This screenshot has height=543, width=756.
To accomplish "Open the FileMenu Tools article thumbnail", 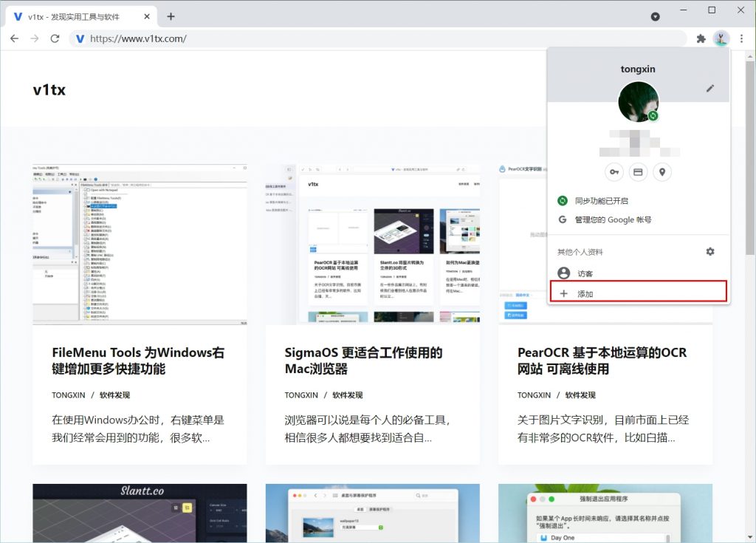I will (x=140, y=245).
